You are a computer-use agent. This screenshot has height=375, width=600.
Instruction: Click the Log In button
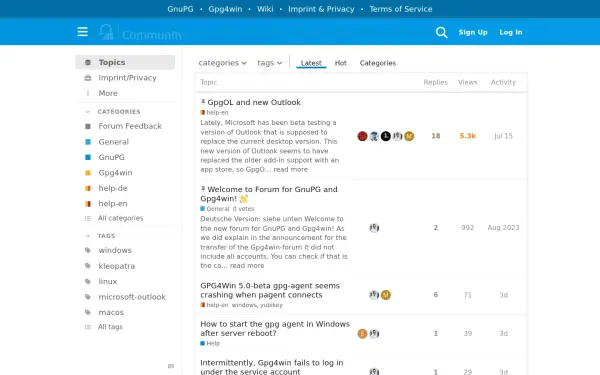[x=510, y=32]
